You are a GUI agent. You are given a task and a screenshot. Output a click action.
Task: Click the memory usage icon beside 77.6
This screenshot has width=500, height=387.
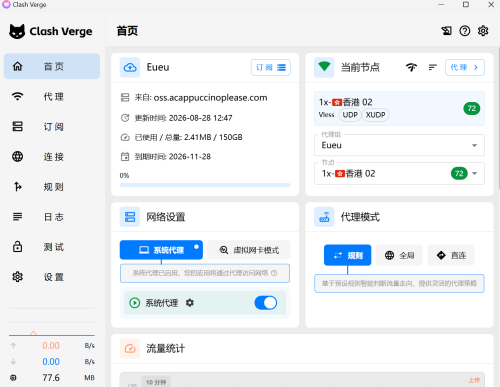(x=13, y=378)
